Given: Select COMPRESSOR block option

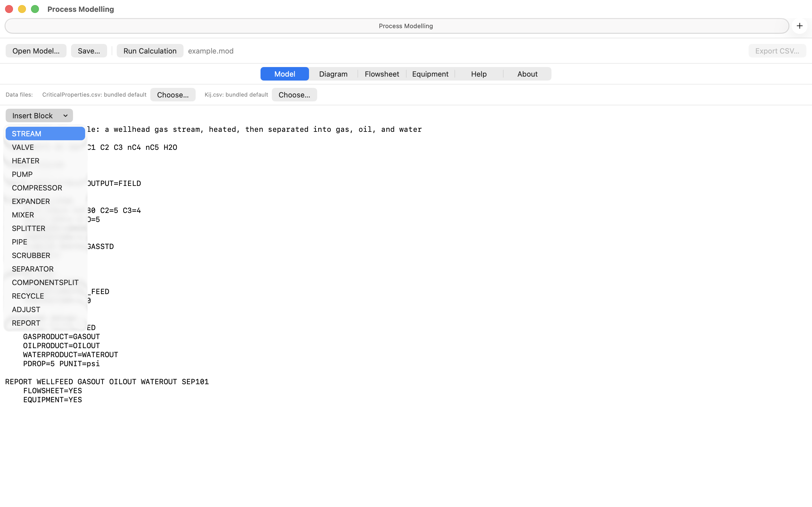Looking at the screenshot, I should pos(45,188).
